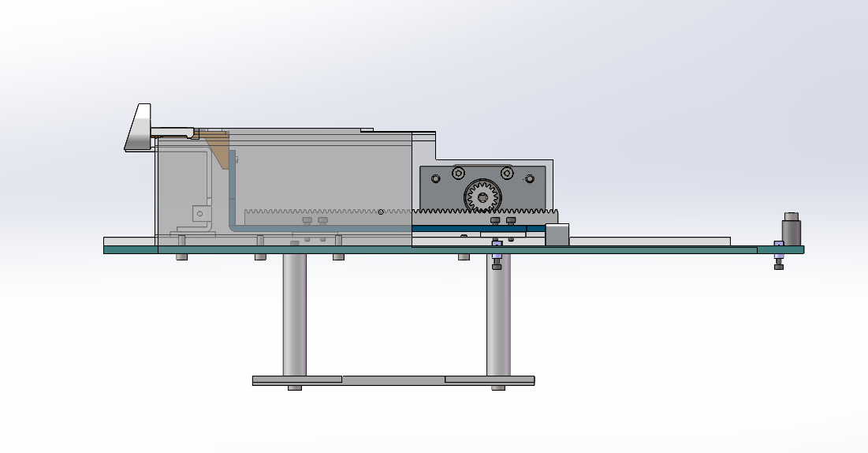Screen dimensions: 868x453
Task: Select the left vertical support column
Action: click(x=295, y=314)
